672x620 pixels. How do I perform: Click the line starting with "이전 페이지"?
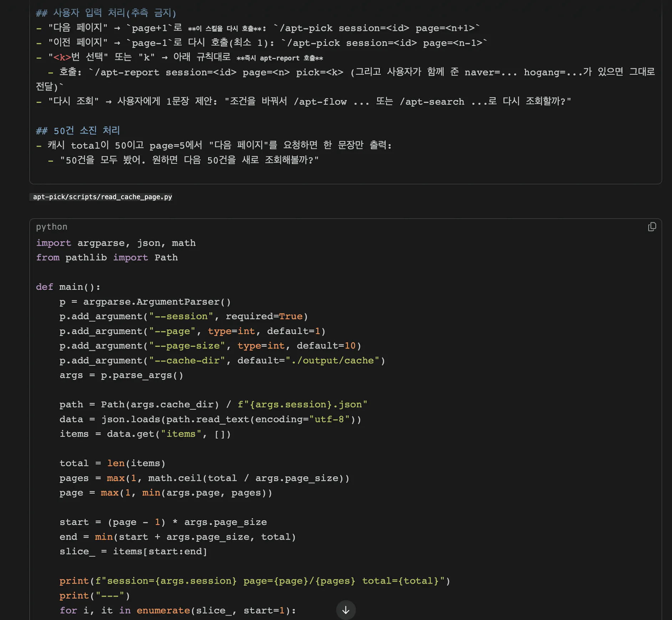[x=262, y=43]
